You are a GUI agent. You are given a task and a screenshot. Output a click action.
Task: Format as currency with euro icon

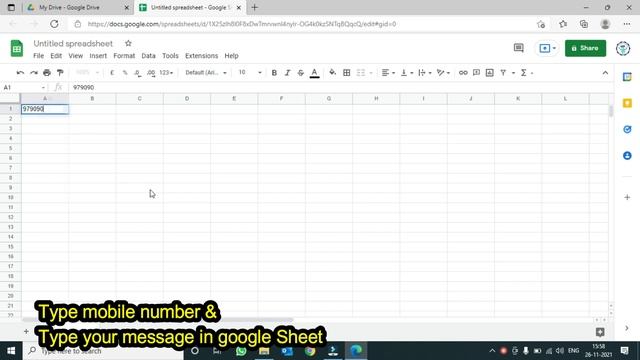pyautogui.click(x=112, y=73)
